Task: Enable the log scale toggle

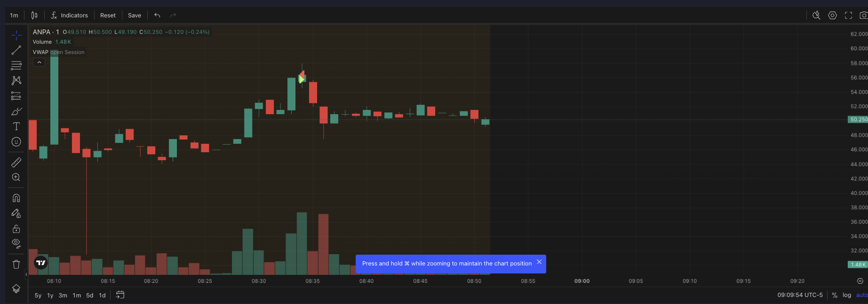Action: (847, 295)
